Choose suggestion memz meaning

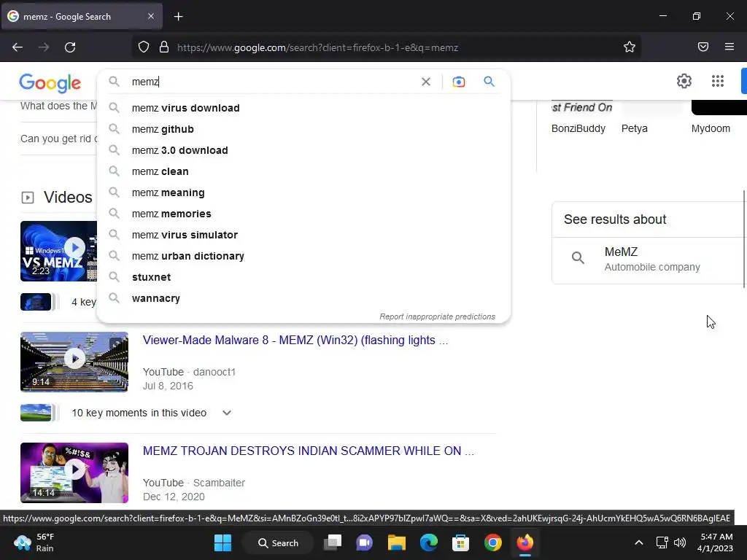pyautogui.click(x=304, y=192)
